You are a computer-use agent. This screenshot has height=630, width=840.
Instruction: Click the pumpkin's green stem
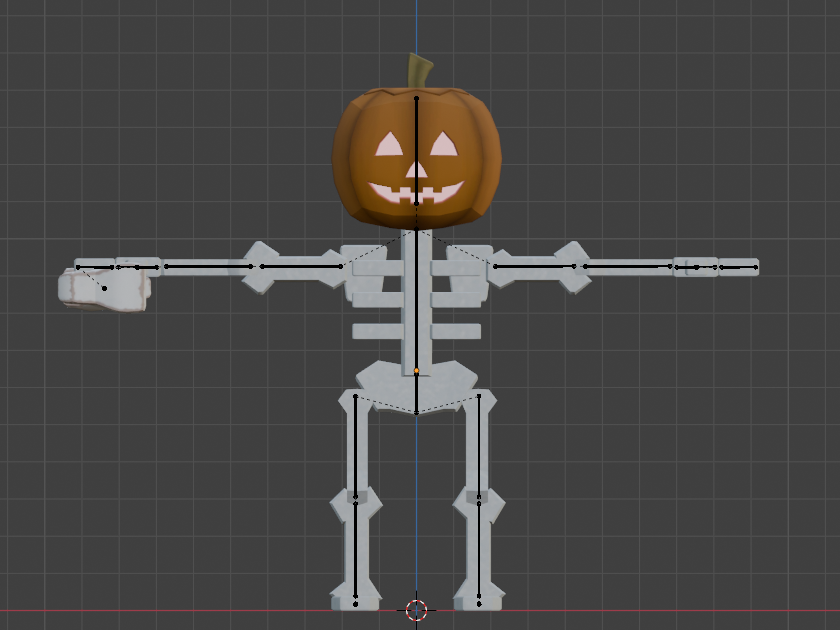[419, 71]
